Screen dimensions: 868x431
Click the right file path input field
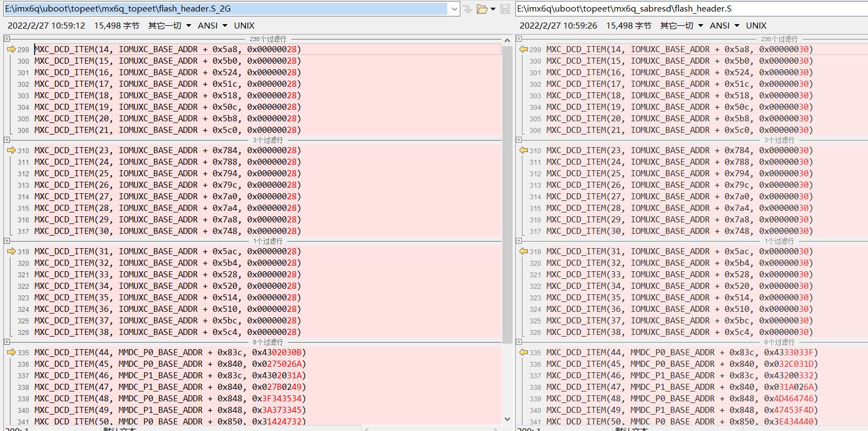click(692, 9)
